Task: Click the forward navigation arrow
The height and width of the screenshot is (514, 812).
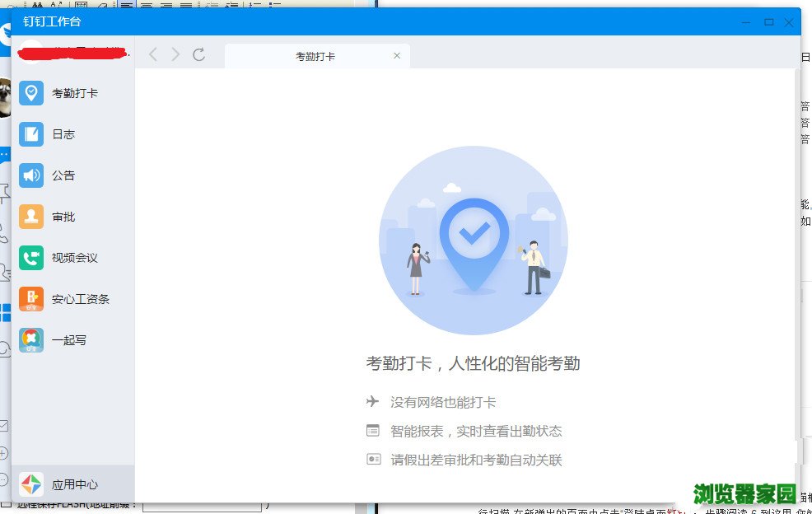Action: click(x=175, y=54)
